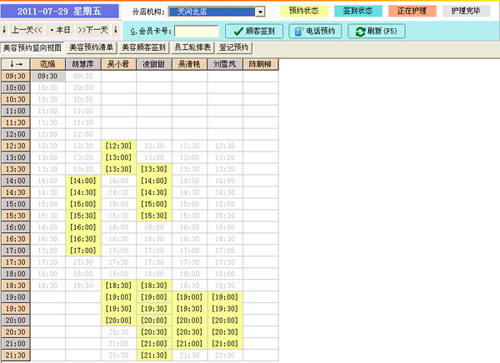This screenshot has height=363, width=500.
Task: Click the free 16:00 slot under 刘雪凤
Action: pos(225,227)
